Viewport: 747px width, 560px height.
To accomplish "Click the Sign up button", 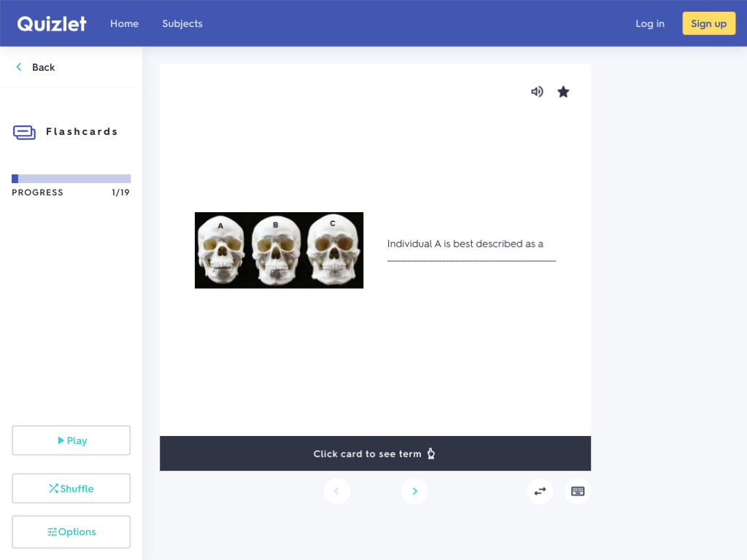I will (x=708, y=23).
